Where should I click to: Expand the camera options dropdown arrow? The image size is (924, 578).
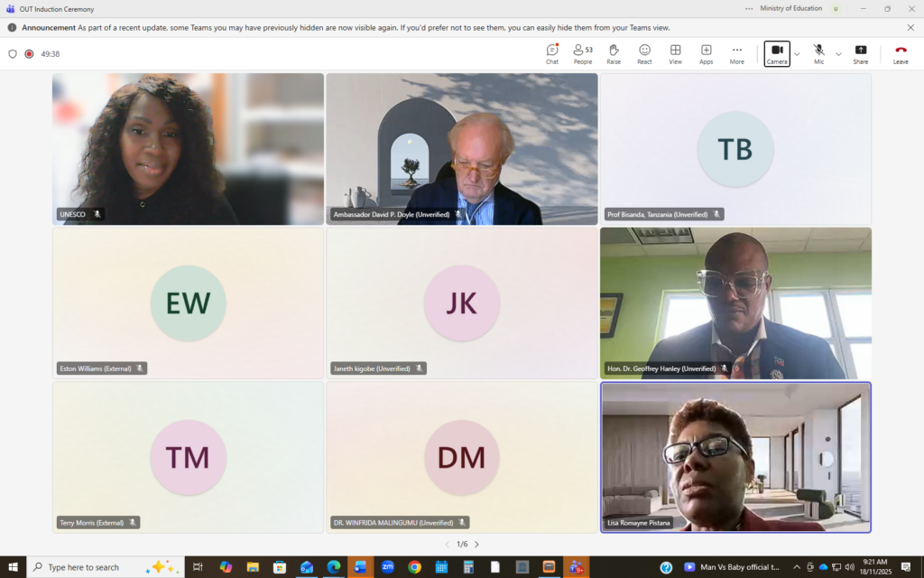(x=797, y=54)
